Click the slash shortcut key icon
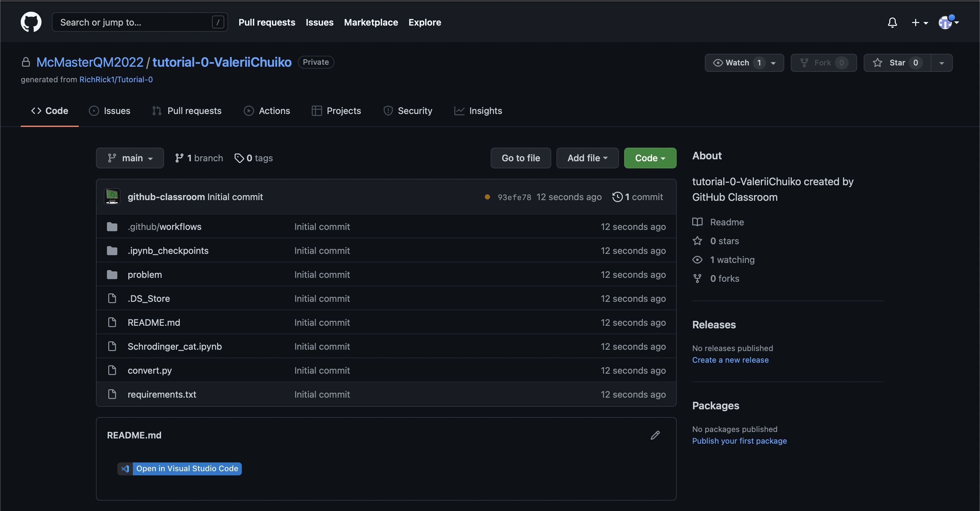This screenshot has height=511, width=980. 217,22
